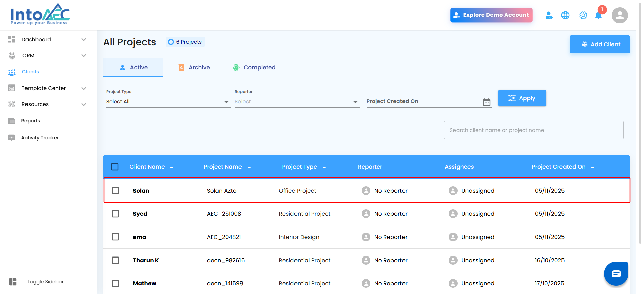Open the notifications bell icon
The image size is (644, 294).
(x=598, y=16)
